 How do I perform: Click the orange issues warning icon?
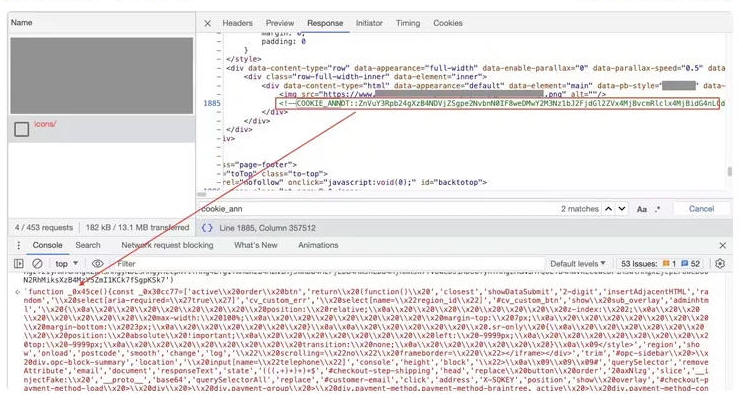point(666,264)
